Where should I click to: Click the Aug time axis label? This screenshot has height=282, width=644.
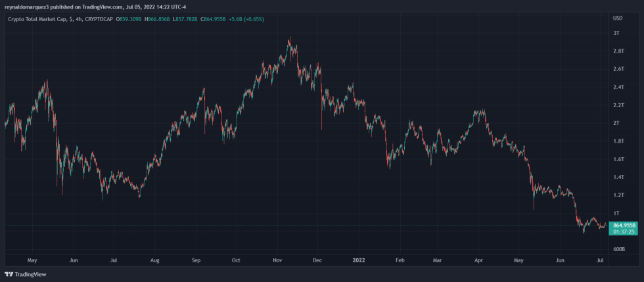(x=155, y=260)
